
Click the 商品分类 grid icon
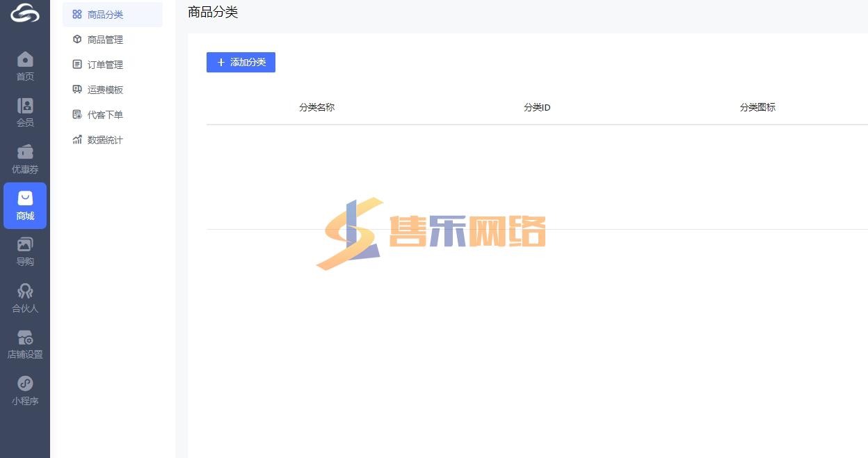click(77, 14)
